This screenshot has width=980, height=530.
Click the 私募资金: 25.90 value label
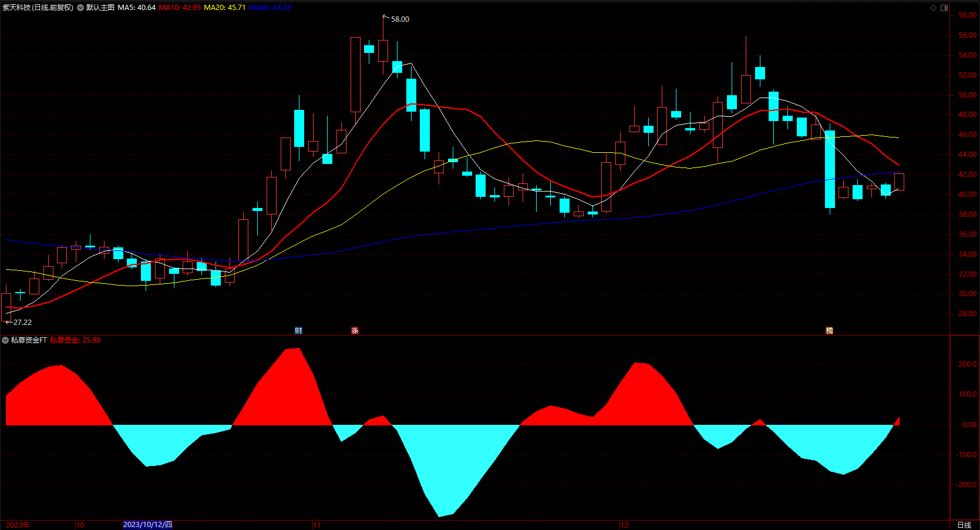pos(75,340)
